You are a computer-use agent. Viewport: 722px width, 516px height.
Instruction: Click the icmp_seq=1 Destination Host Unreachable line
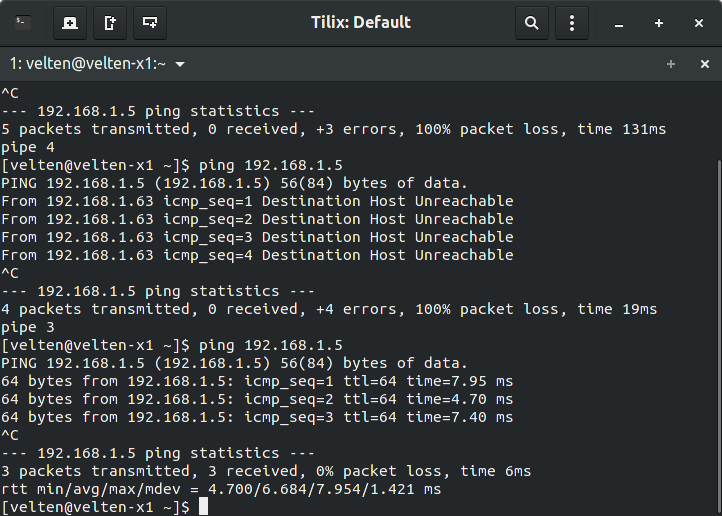coord(257,201)
